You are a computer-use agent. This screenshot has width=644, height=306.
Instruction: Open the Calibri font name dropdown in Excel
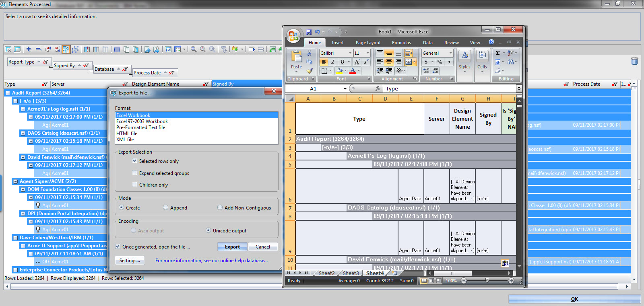[350, 53]
